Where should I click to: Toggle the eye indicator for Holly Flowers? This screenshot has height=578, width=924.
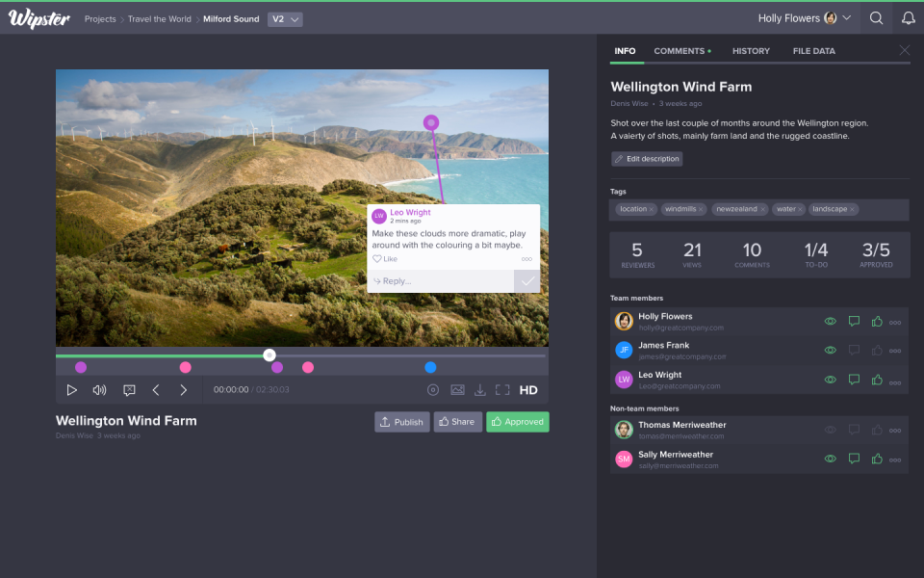point(830,322)
